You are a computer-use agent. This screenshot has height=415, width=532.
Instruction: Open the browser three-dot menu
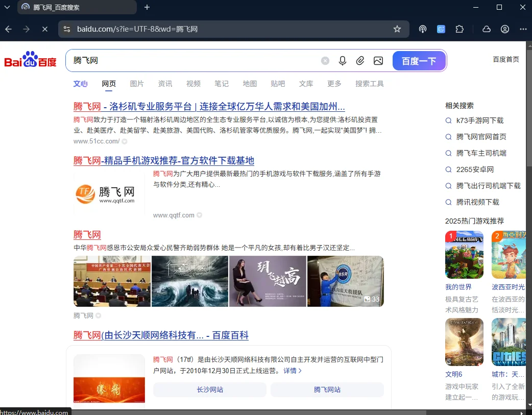(523, 29)
